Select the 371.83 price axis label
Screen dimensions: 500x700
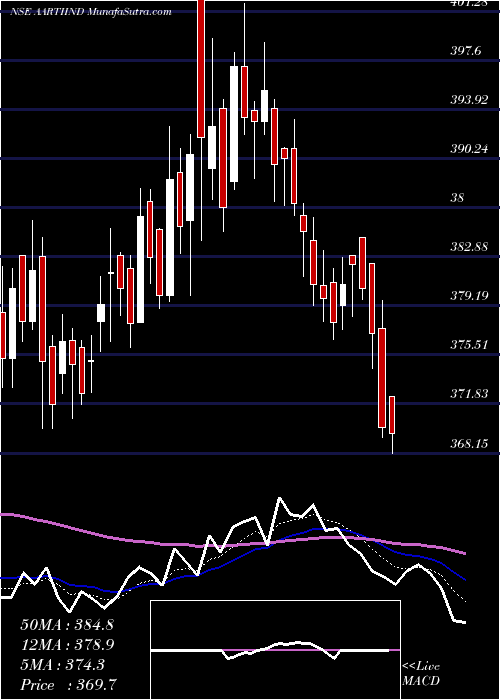coord(469,394)
